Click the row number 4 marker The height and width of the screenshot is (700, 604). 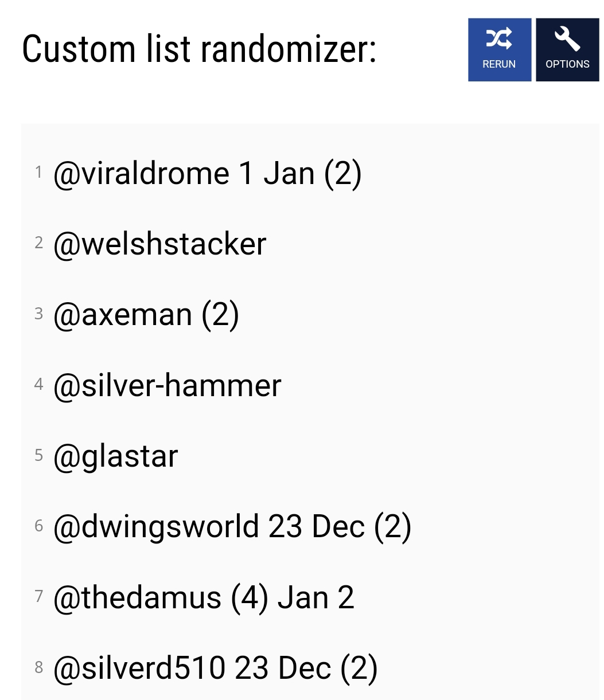coord(38,384)
